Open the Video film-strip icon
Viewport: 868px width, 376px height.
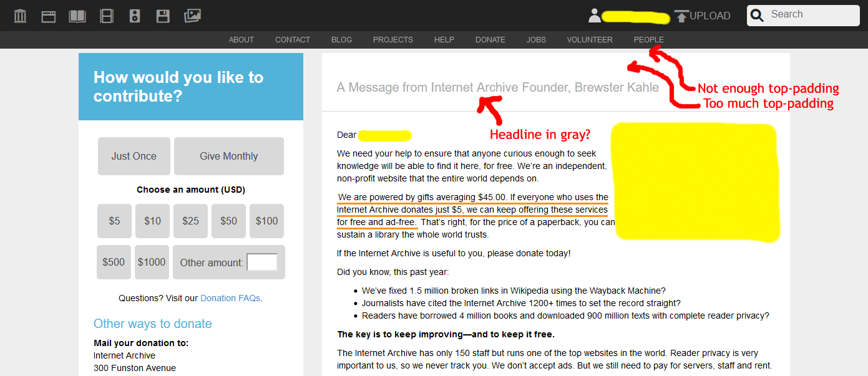[x=107, y=16]
